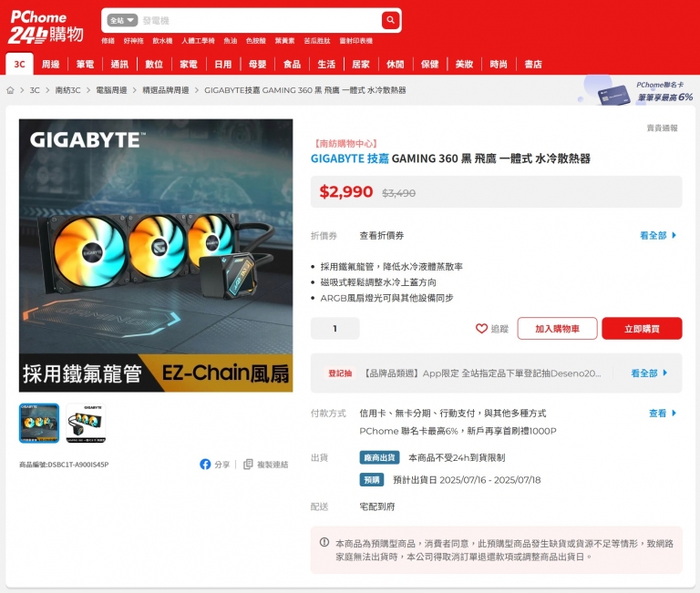This screenshot has width=700, height=593.
Task: Click the 複製連結 text
Action: (273, 465)
